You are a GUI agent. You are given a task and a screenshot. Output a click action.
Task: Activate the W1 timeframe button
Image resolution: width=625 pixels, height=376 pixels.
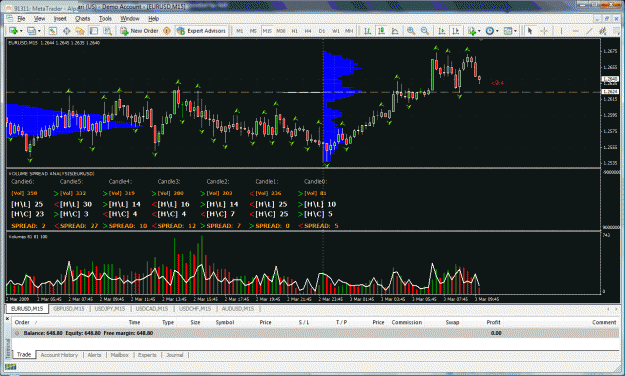pos(336,31)
